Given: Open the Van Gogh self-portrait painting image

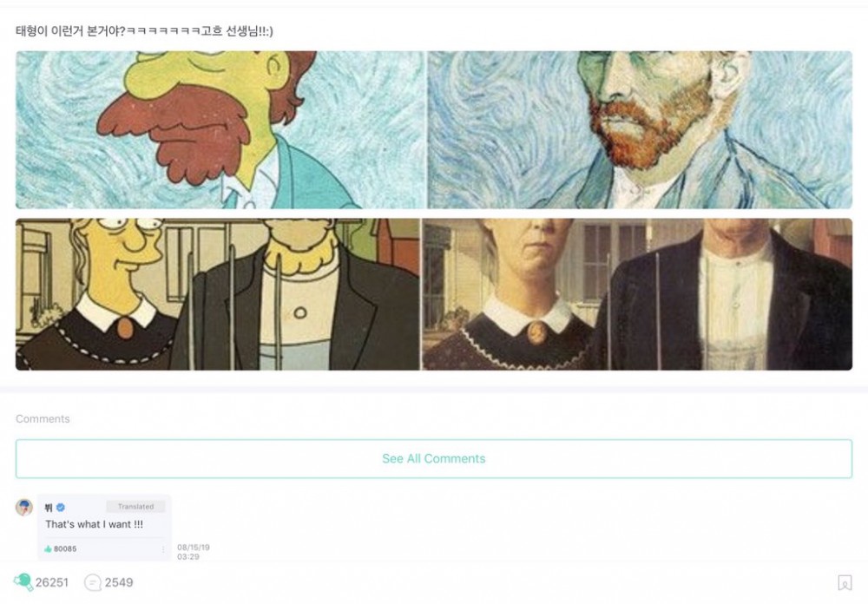Looking at the screenshot, I should click(x=640, y=130).
